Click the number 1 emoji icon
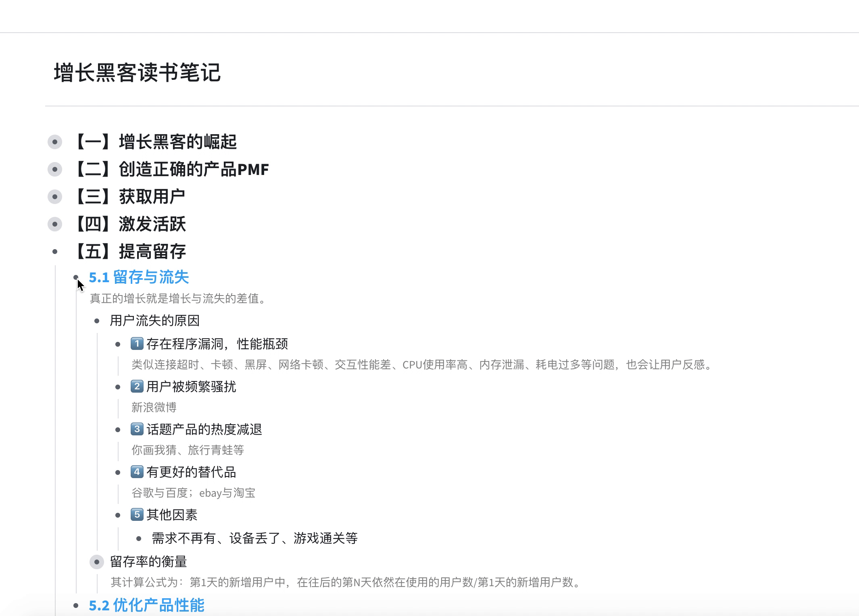 137,344
